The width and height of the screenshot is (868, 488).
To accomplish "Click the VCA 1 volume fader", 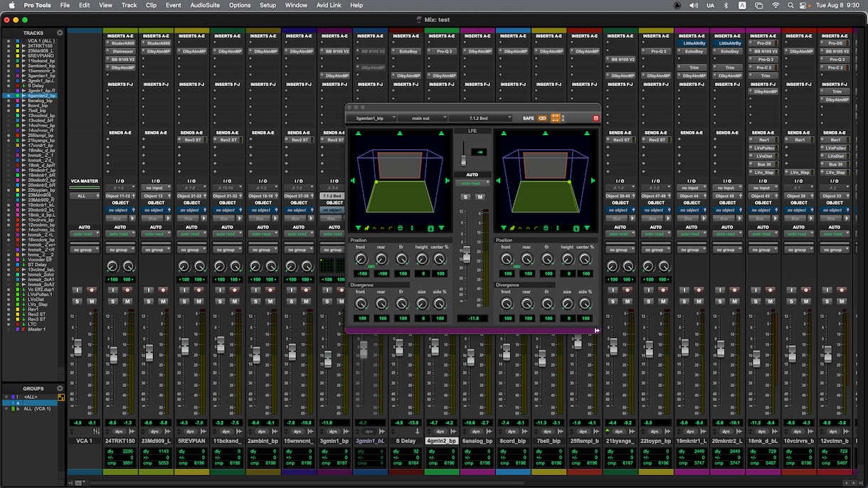I will pyautogui.click(x=78, y=349).
